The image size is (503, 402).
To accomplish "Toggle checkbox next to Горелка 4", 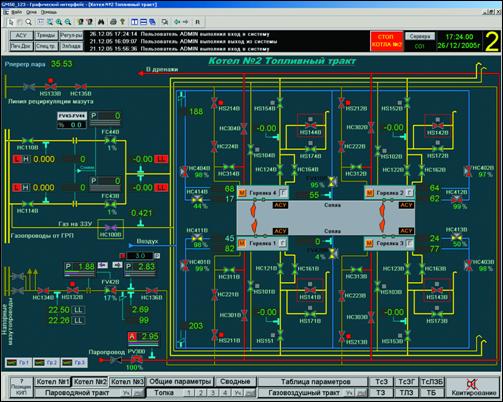I will pyautogui.click(x=283, y=193).
